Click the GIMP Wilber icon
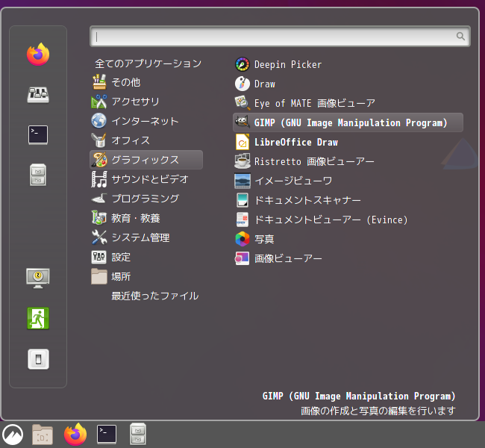 pos(242,122)
